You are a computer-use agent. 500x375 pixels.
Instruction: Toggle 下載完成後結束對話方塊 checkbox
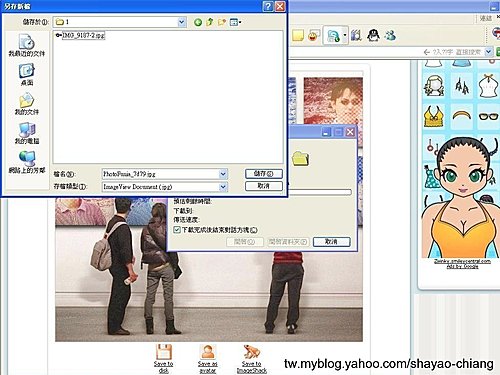coord(177,230)
